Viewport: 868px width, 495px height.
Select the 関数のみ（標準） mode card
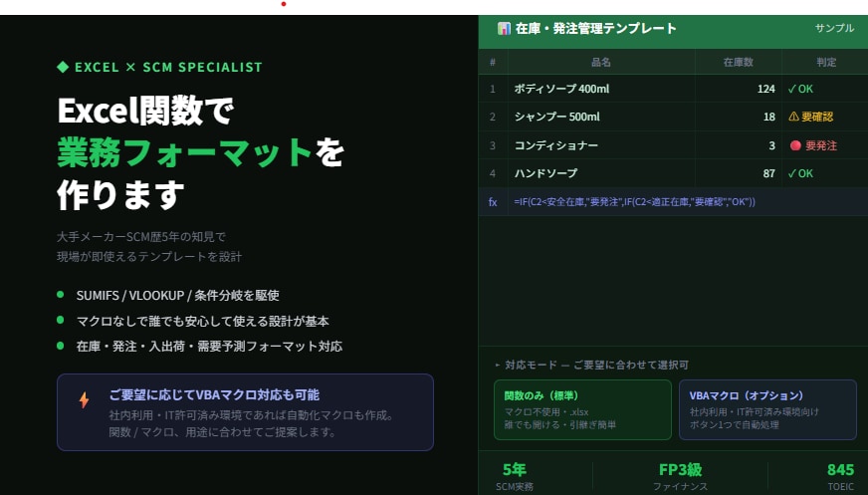coord(582,409)
